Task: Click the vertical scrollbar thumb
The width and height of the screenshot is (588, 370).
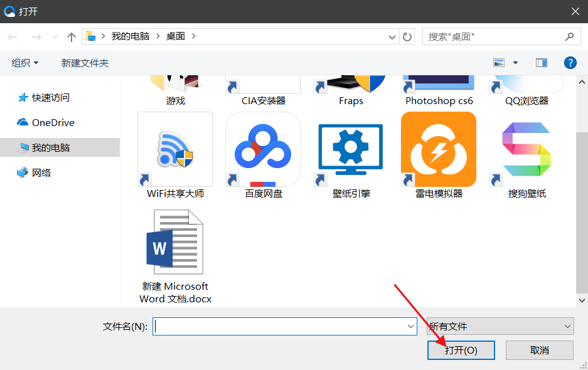Action: pyautogui.click(x=582, y=213)
